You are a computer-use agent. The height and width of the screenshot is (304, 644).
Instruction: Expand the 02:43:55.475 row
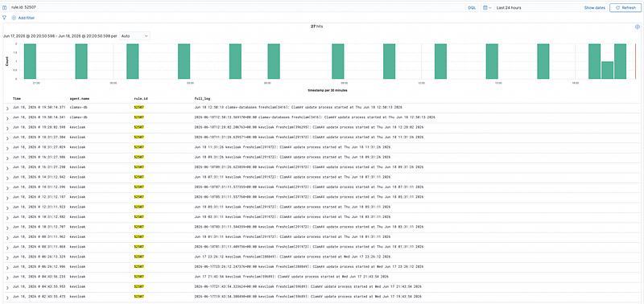(7, 297)
